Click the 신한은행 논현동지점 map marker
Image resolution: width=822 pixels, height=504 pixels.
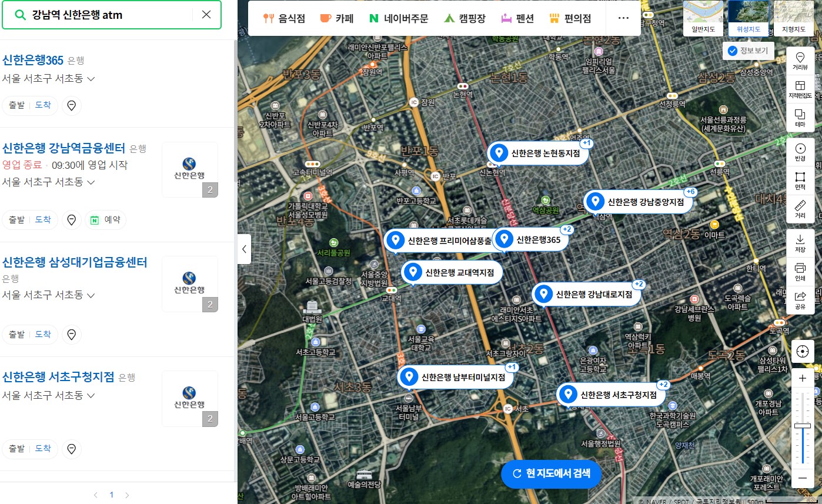(x=538, y=154)
